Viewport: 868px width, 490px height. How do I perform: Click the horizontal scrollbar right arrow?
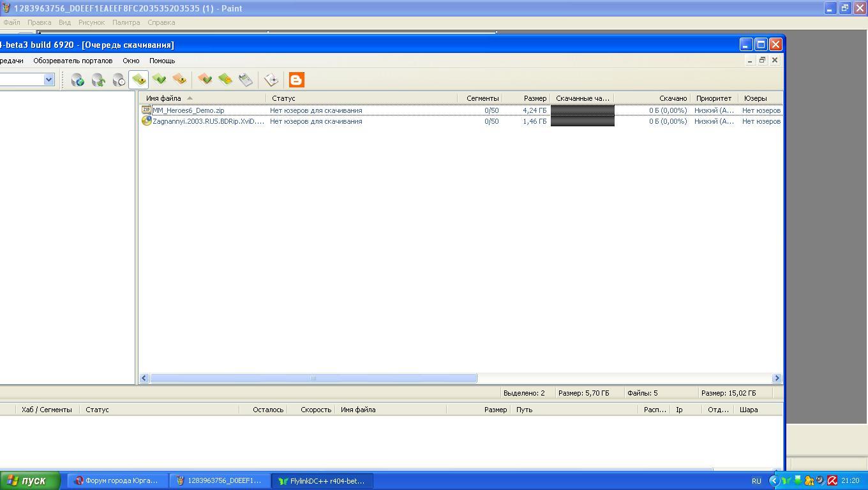[x=777, y=378]
